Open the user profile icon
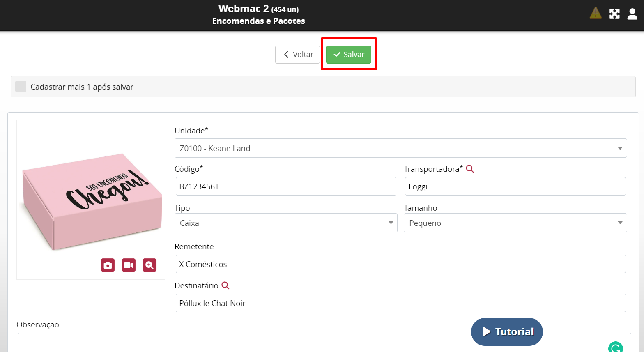The width and height of the screenshot is (644, 352). coord(632,14)
